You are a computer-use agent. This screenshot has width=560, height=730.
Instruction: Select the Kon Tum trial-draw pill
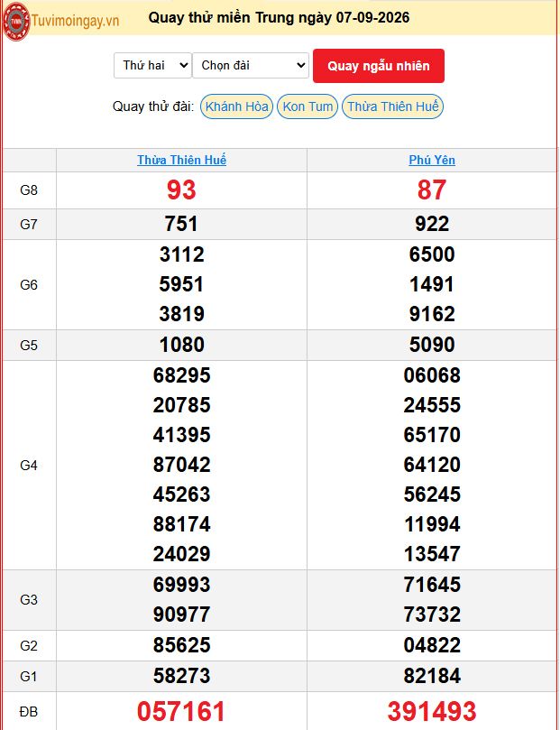tap(308, 106)
